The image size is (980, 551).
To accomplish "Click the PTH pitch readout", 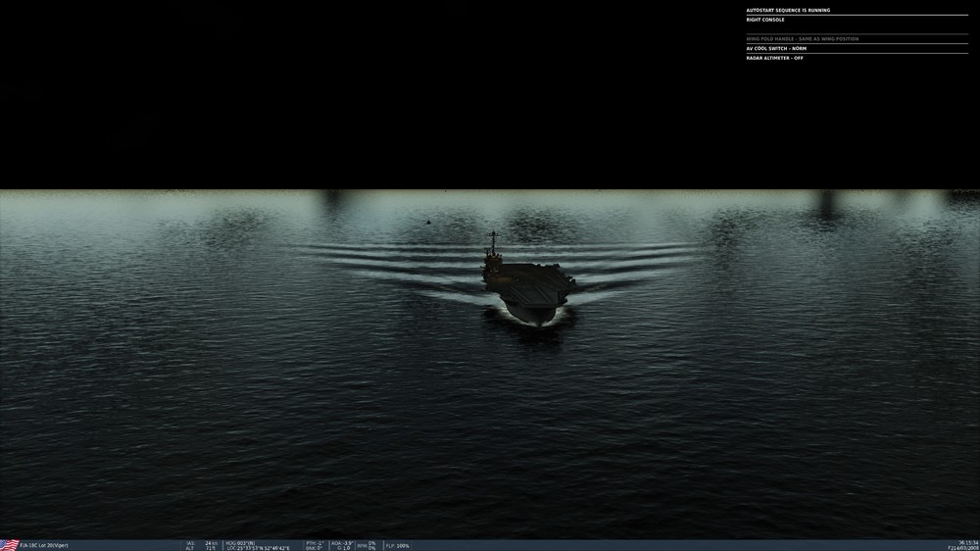I will 315,543.
